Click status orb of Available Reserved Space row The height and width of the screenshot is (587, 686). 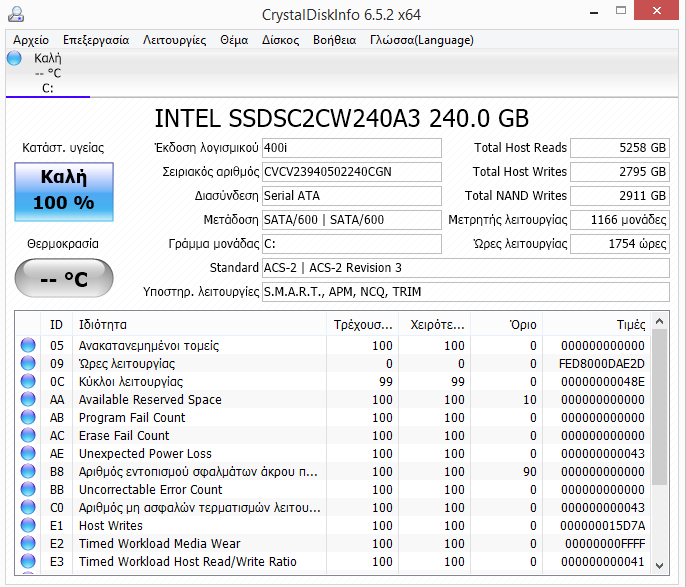pos(28,399)
